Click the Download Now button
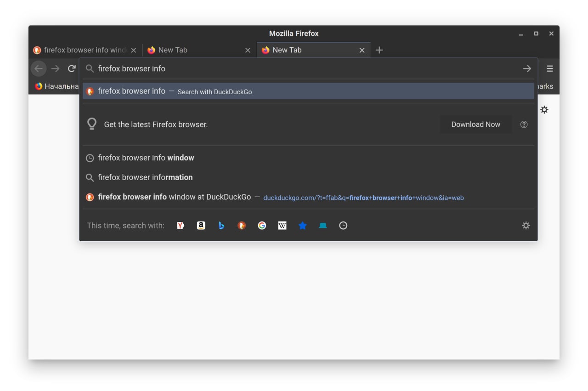Viewport: 588px width, 391px height. pos(475,125)
